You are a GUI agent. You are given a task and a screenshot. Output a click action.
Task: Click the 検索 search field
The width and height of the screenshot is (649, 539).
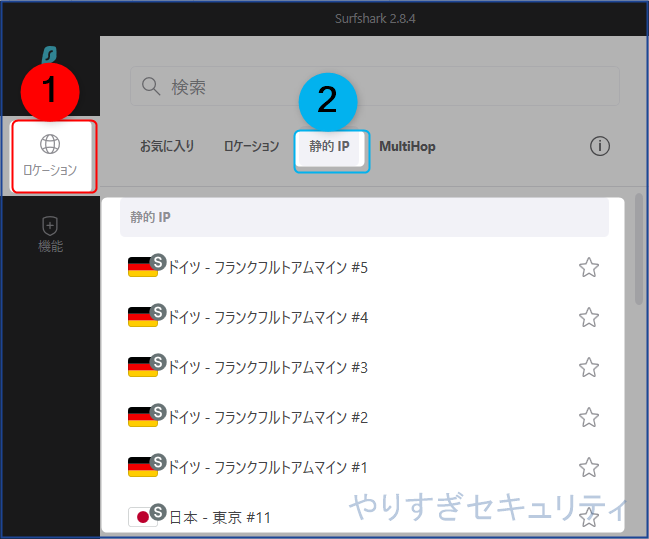375,86
